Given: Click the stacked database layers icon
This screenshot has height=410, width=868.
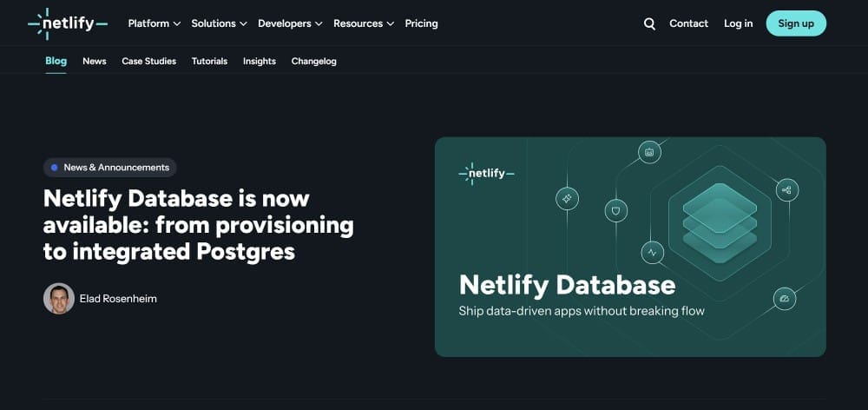Looking at the screenshot, I should pyautogui.click(x=720, y=223).
